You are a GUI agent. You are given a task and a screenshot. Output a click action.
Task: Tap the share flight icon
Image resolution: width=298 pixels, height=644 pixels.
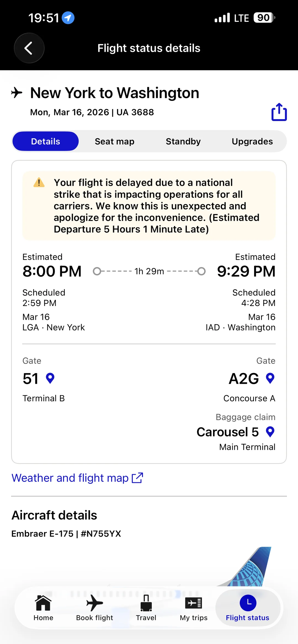tap(279, 112)
